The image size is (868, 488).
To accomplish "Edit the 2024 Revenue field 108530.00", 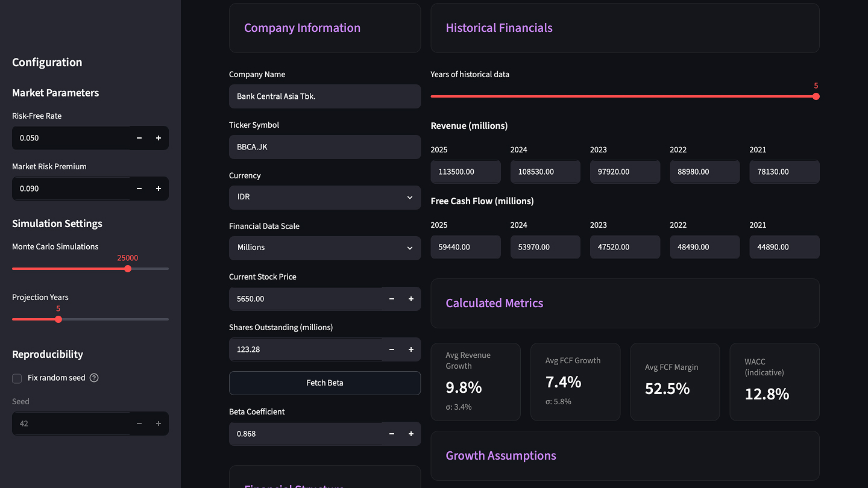I will coord(546,172).
